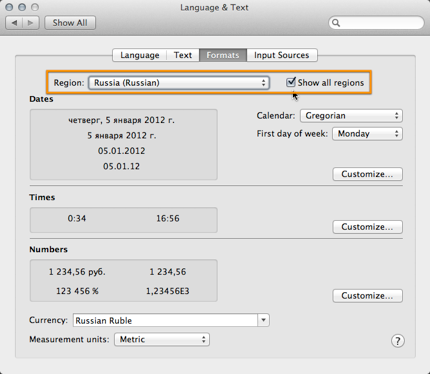
Task: Click the date sample 05.01.2012
Action: point(121,151)
